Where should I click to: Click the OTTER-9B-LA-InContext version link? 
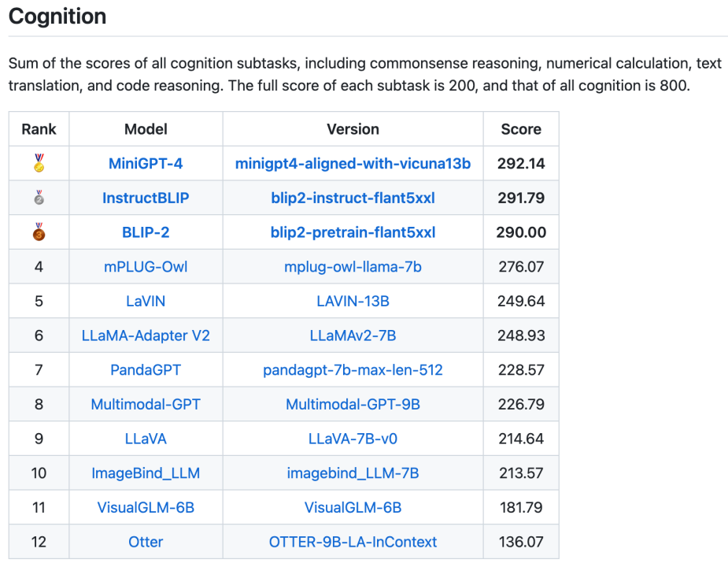pos(353,542)
